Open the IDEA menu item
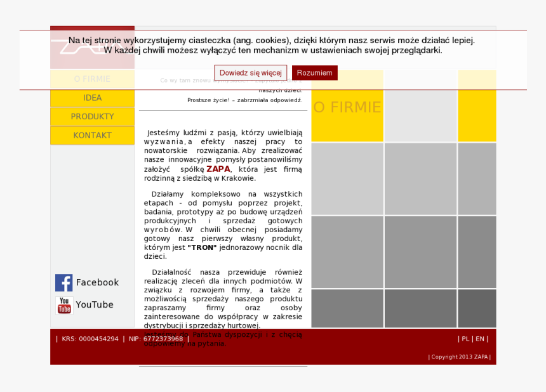This screenshot has width=546, height=392. pos(92,98)
